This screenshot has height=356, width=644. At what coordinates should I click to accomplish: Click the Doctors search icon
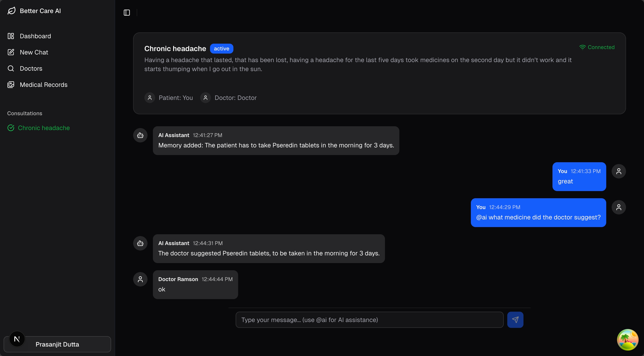click(11, 69)
